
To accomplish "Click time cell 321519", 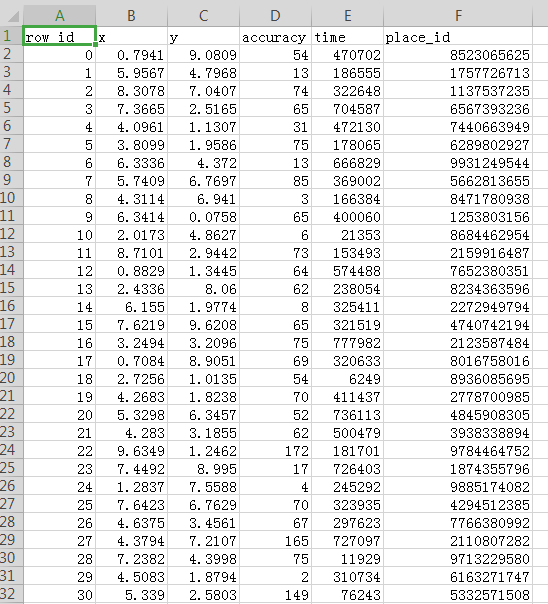I will pos(347,324).
